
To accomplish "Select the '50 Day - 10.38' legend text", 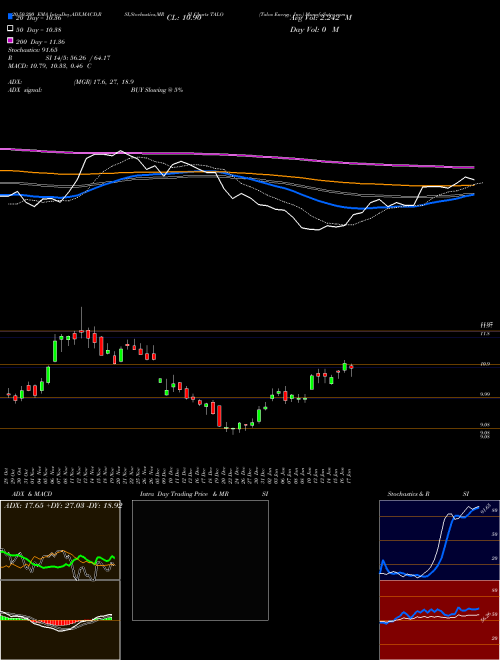I will (39, 30).
